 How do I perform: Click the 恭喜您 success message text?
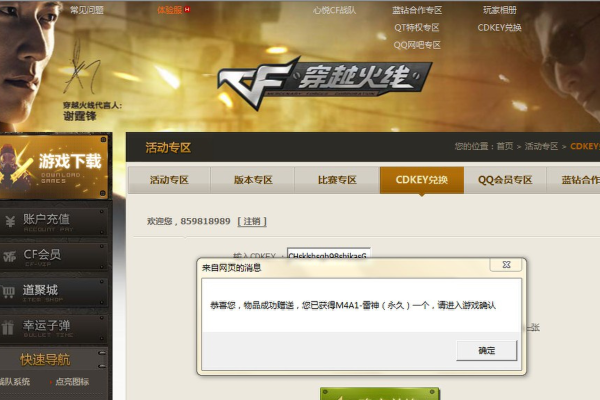click(352, 305)
